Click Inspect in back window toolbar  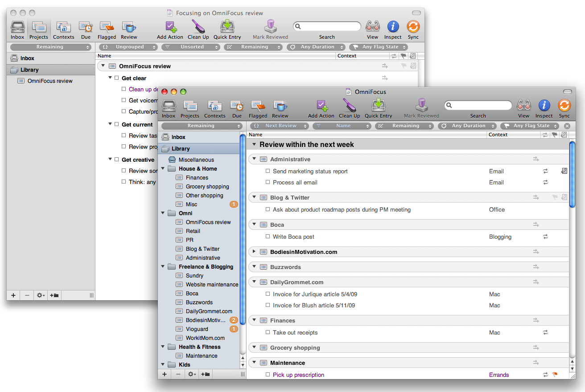point(393,29)
